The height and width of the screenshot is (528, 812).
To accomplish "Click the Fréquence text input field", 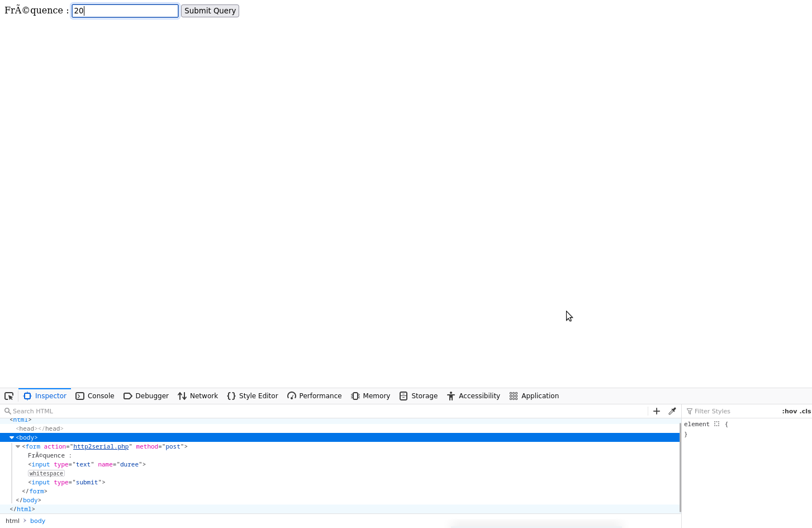I will (x=125, y=11).
